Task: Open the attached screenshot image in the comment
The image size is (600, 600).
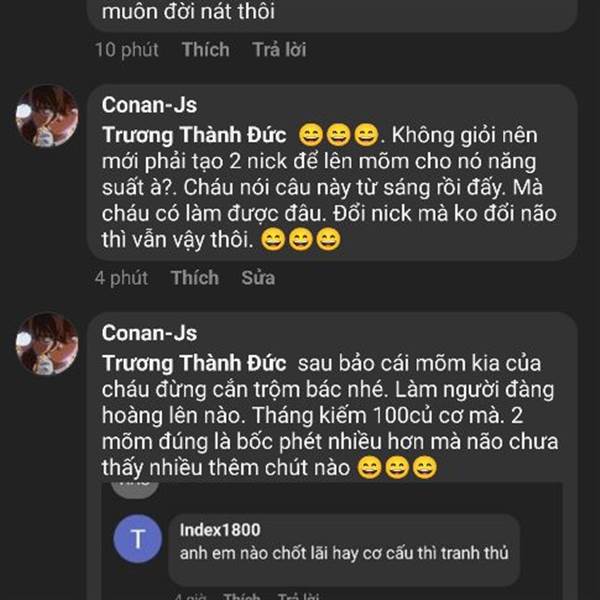Action: pyautogui.click(x=332, y=541)
